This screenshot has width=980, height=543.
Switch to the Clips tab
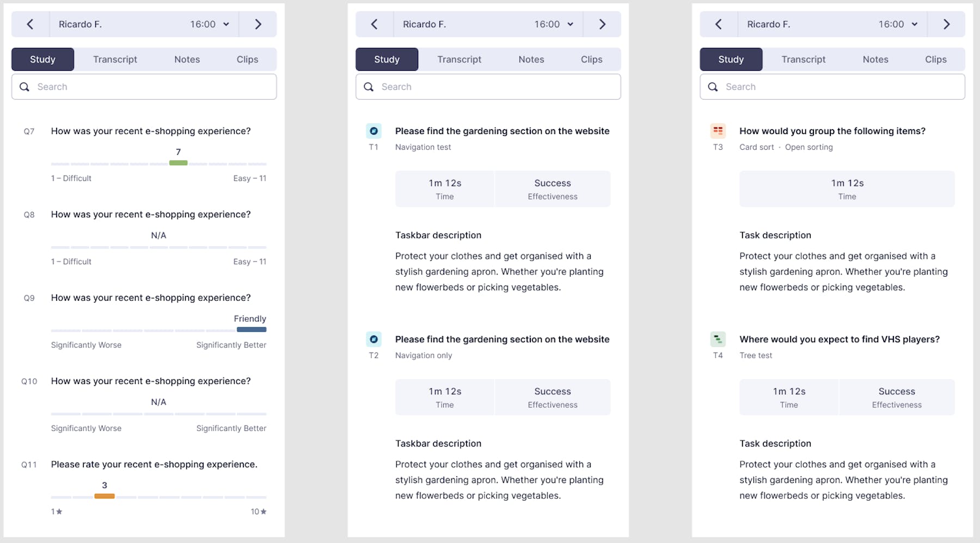coord(247,59)
